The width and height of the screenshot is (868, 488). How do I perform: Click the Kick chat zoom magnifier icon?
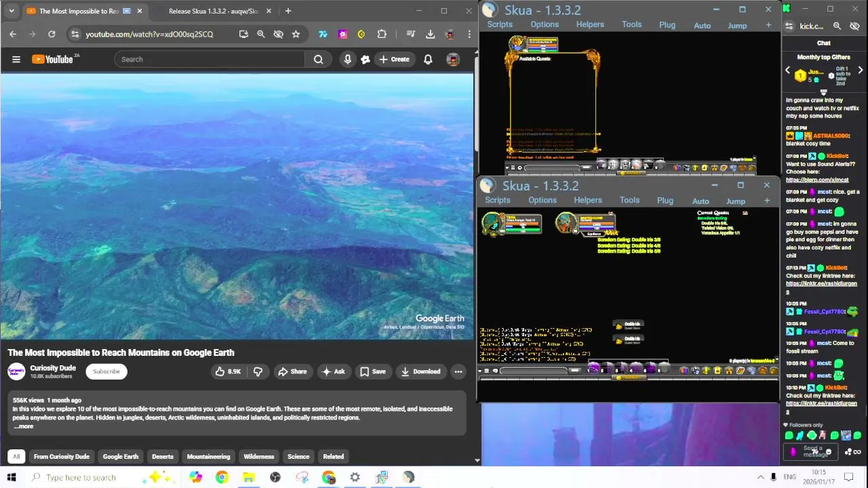837,26
